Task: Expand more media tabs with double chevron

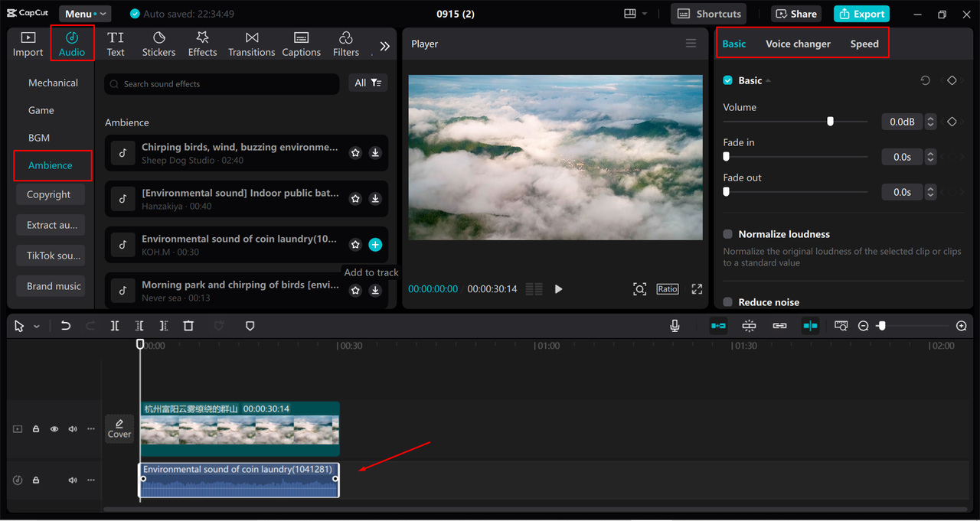Action: [384, 46]
